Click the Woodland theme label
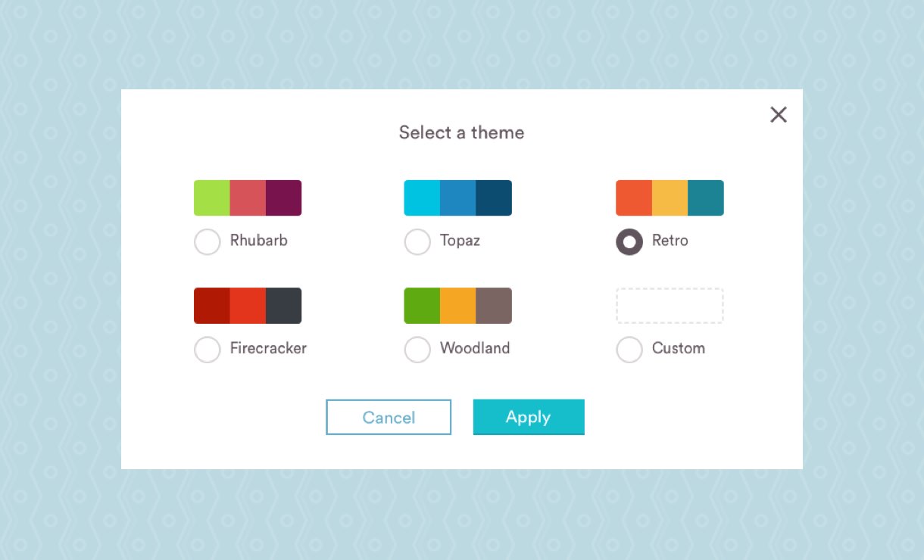924x560 pixels. [x=475, y=348]
